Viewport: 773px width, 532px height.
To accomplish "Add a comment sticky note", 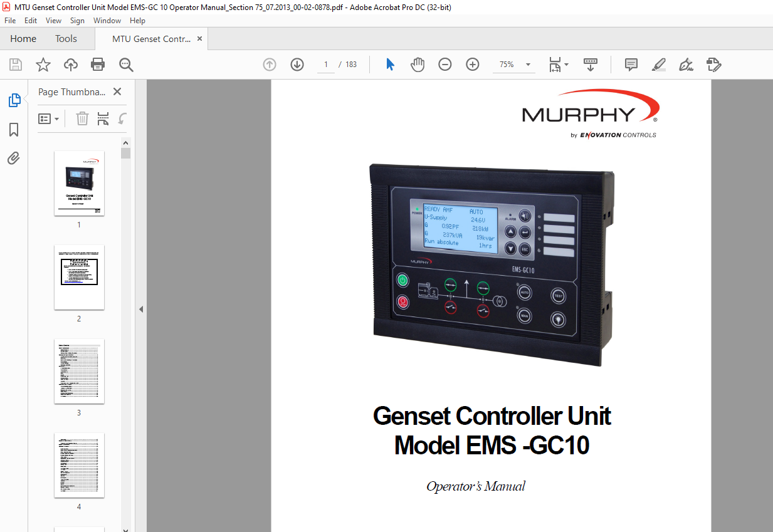I will coord(631,65).
